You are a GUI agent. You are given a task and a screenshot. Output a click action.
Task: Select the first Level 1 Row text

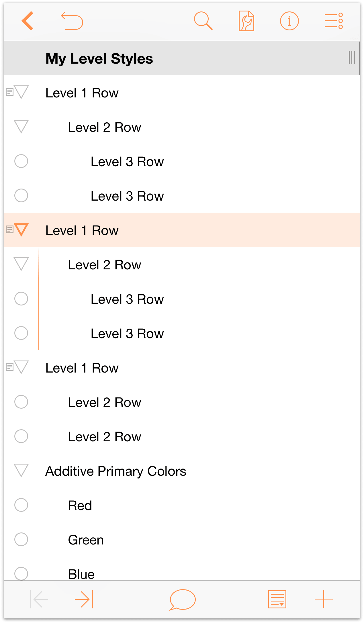coord(82,93)
